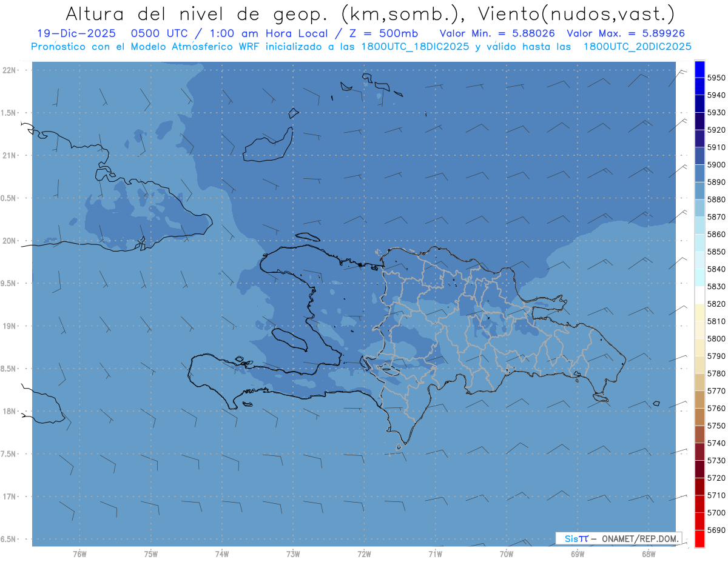Click the legend value 5870

[x=716, y=217]
